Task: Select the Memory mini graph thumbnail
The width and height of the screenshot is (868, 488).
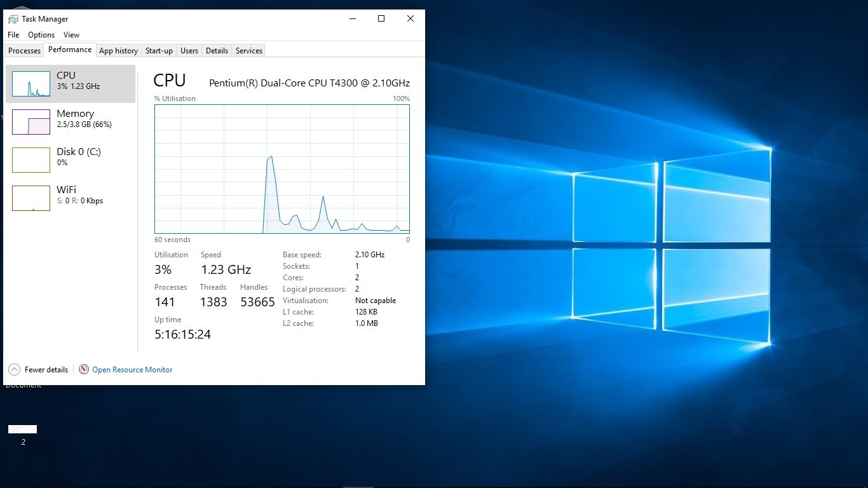Action: [x=31, y=122]
